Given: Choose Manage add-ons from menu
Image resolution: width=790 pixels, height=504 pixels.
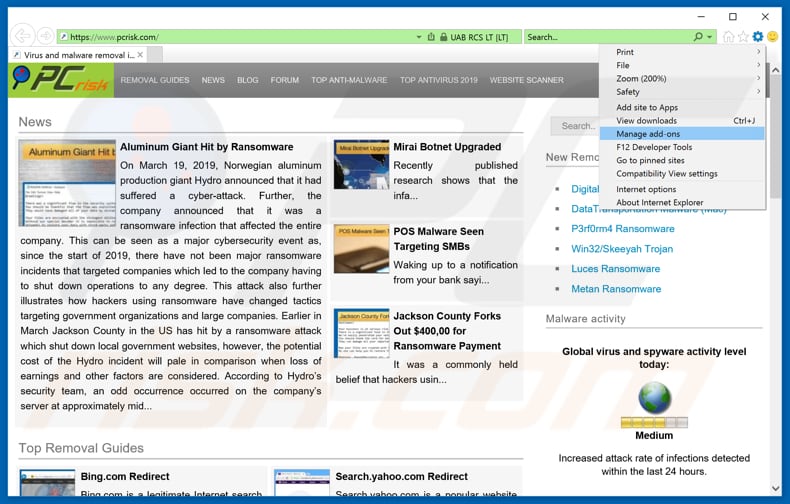Looking at the screenshot, I should pos(682,134).
